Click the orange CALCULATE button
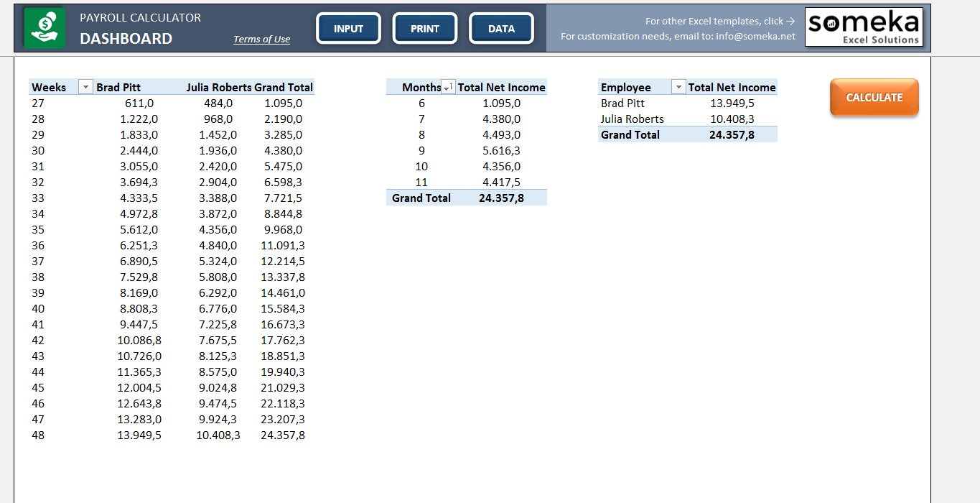Screen dimensions: 980x503 pyautogui.click(x=874, y=97)
